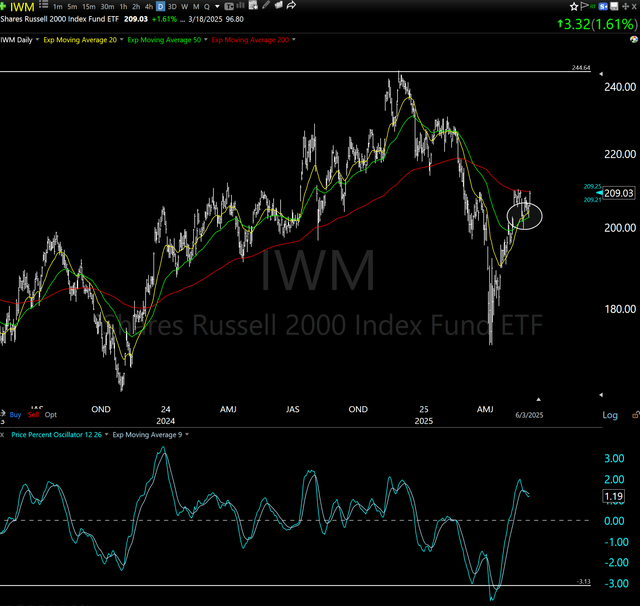Click the favorite star icon
This screenshot has height=606, width=640.
574,6
